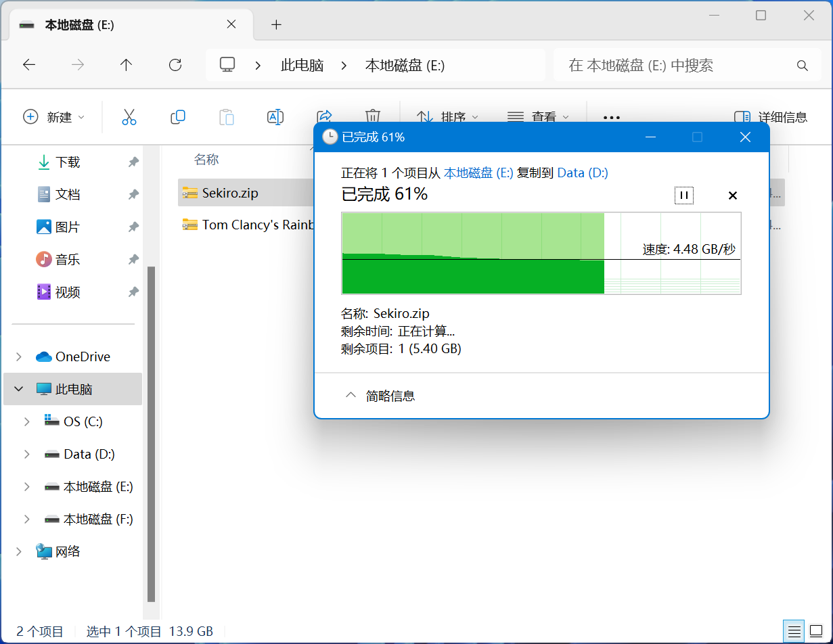Go up one folder level
The image size is (833, 644).
point(126,65)
